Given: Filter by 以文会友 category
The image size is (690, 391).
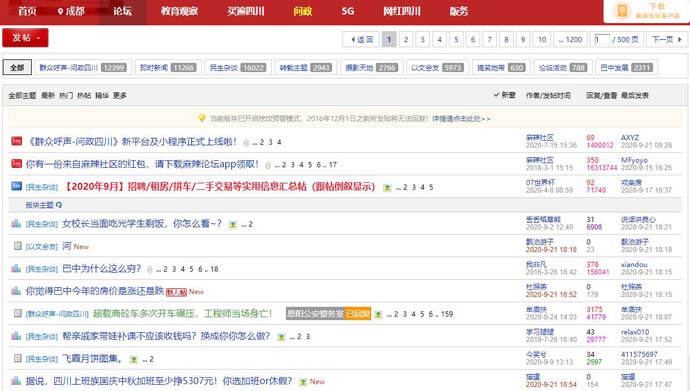Looking at the screenshot, I should coord(437,67).
